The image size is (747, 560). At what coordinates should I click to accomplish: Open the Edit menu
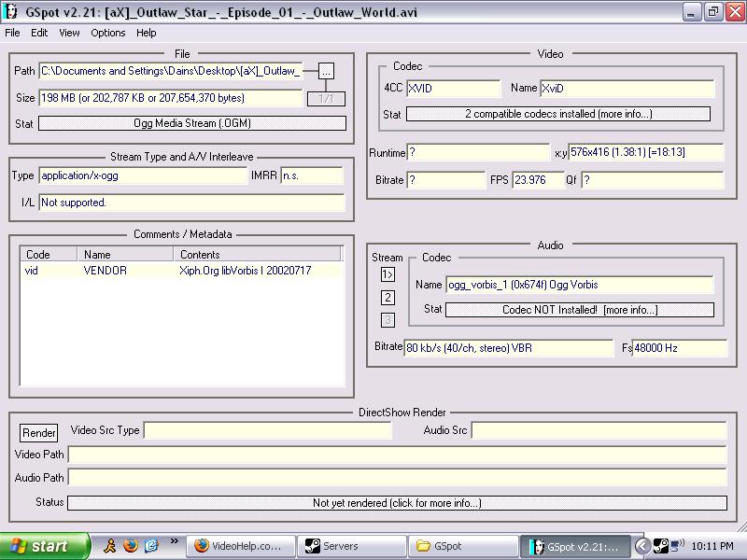[x=39, y=33]
